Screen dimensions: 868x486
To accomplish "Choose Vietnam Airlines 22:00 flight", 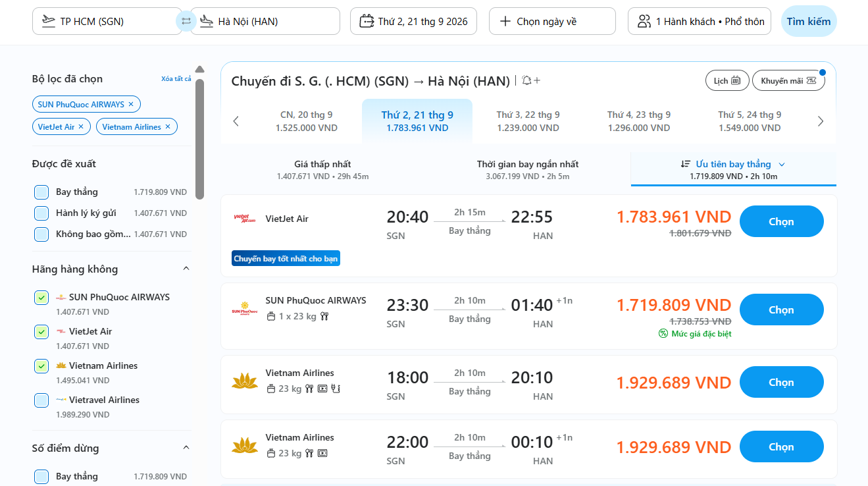I will coord(781,446).
